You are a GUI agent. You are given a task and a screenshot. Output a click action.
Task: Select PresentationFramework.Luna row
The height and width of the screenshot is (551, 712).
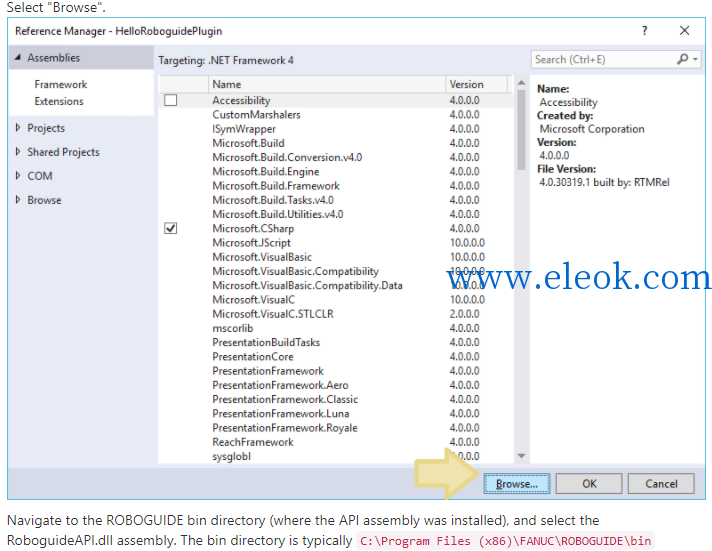pos(336,413)
